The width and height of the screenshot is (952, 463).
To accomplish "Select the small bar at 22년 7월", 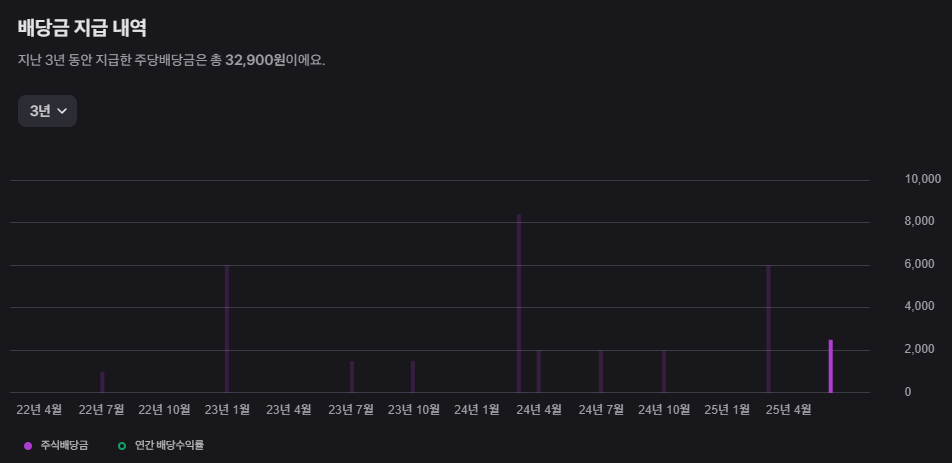I will [x=103, y=382].
